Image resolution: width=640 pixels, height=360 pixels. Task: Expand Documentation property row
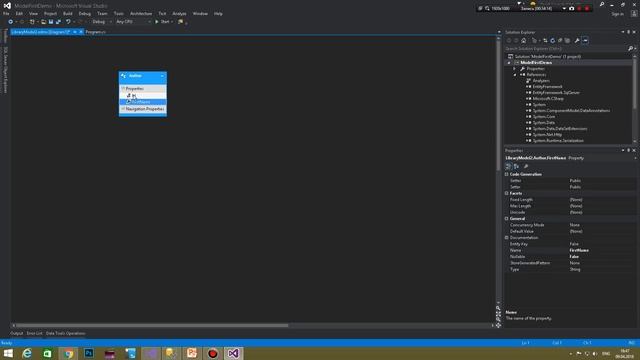point(507,238)
